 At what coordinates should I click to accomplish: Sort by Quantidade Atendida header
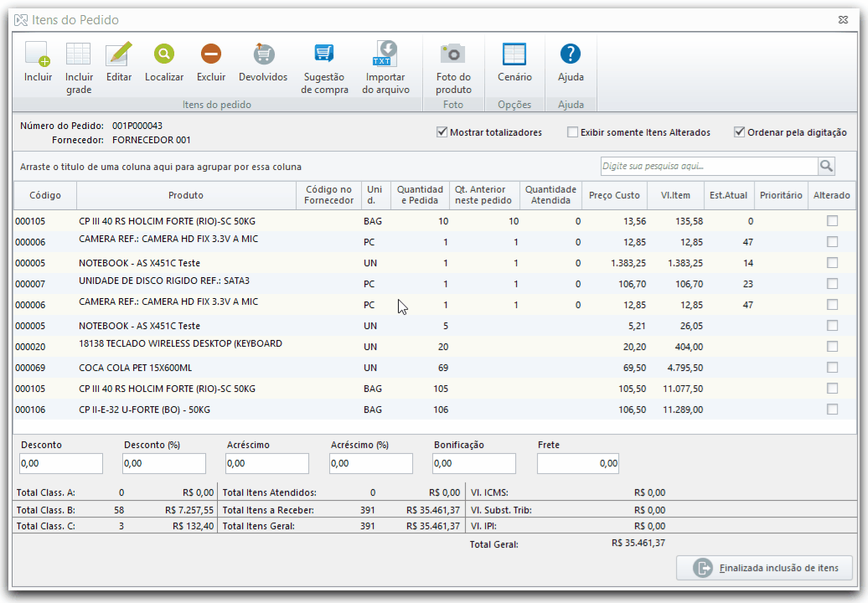tap(550, 195)
